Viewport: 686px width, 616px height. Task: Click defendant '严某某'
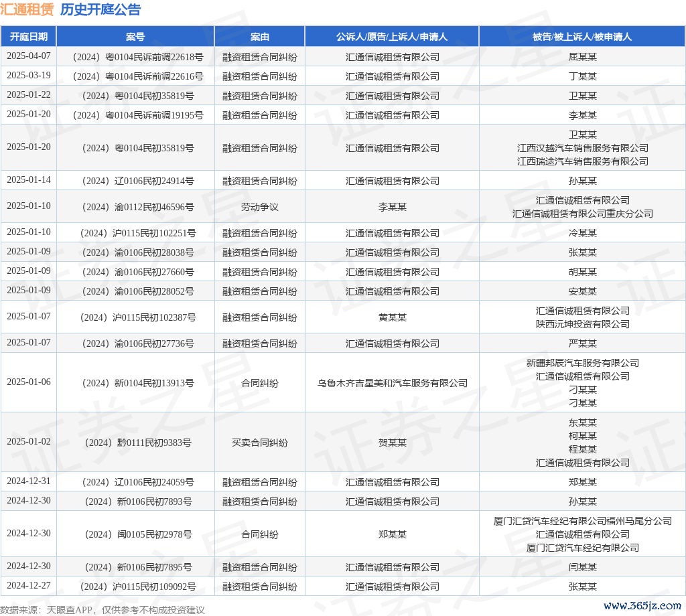click(x=583, y=343)
